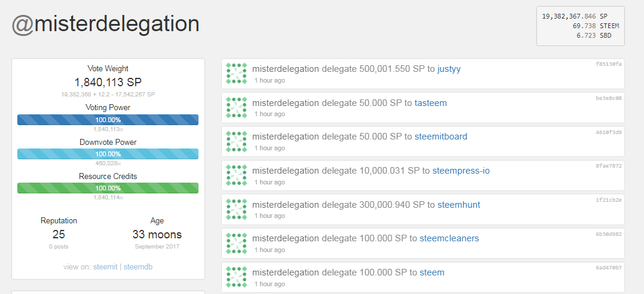
Task: Click the vote weight formula 19,382,368 + 12.2 - 17,542,267 SP
Action: coord(108,94)
